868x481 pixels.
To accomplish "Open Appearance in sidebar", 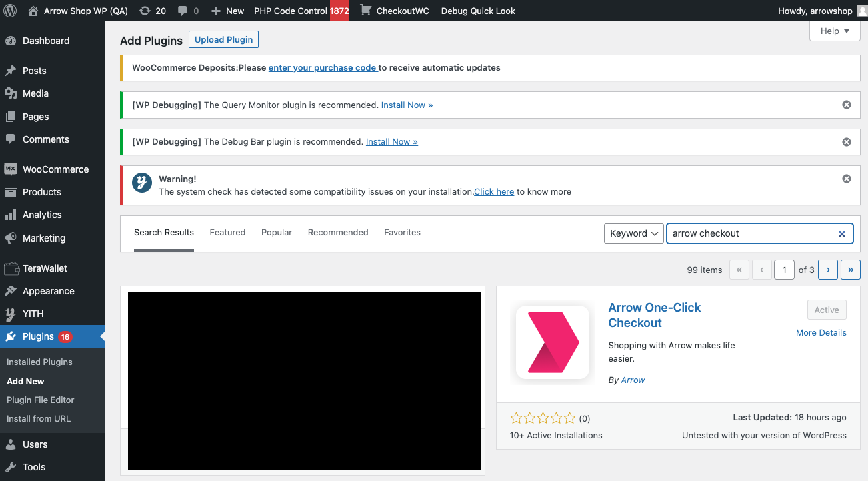I will pos(53,291).
